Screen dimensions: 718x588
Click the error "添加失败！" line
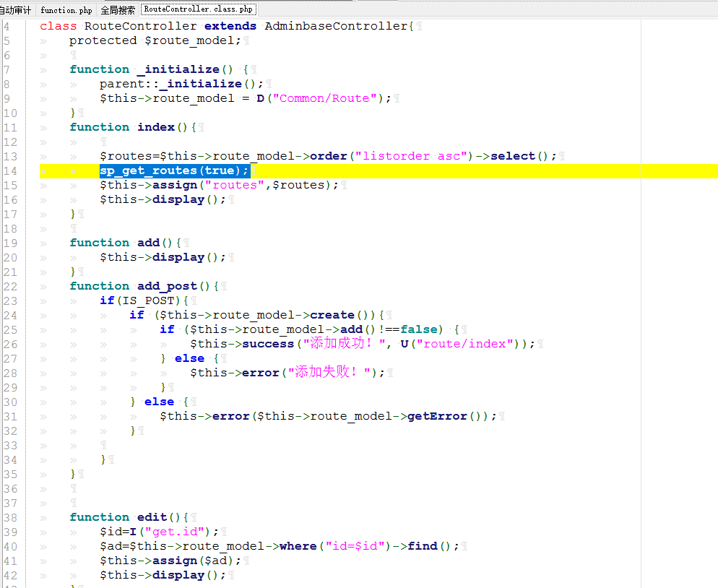point(287,373)
